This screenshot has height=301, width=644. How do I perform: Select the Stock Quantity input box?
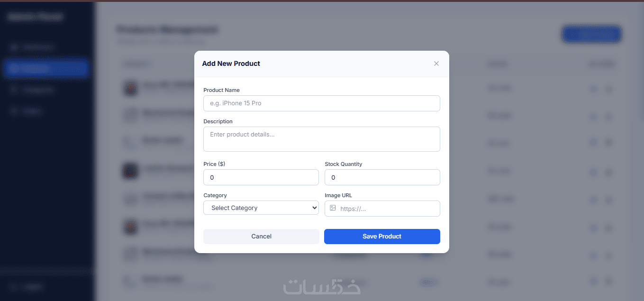(382, 177)
